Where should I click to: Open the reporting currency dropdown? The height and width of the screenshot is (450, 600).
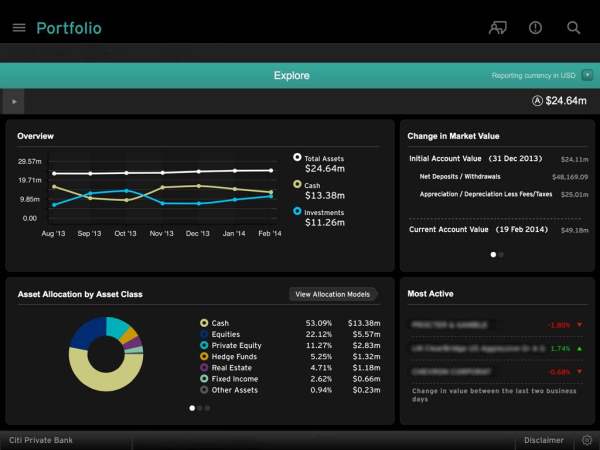click(x=587, y=75)
